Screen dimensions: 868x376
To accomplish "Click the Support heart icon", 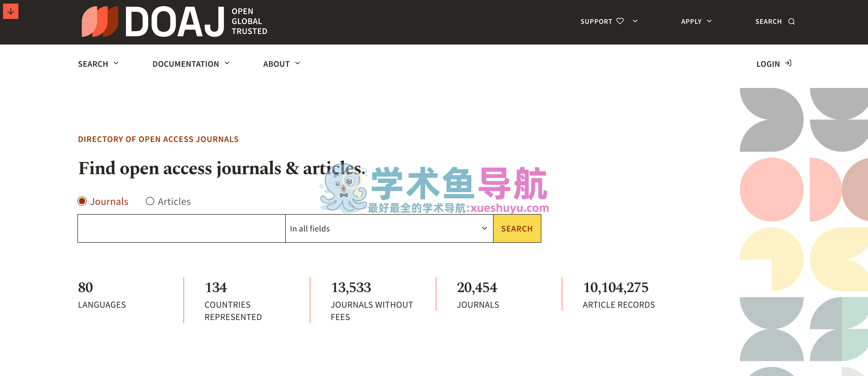I will [620, 21].
